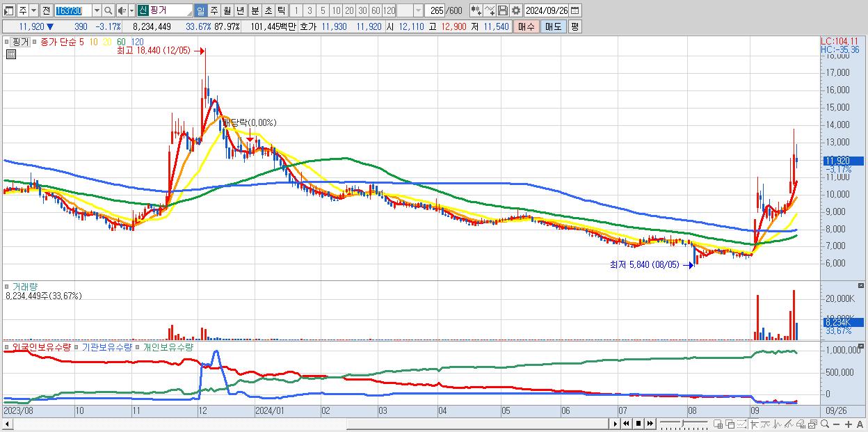Click the dotted-line chart icon at bottom
The width and height of the screenshot is (868, 432).
tap(742, 424)
